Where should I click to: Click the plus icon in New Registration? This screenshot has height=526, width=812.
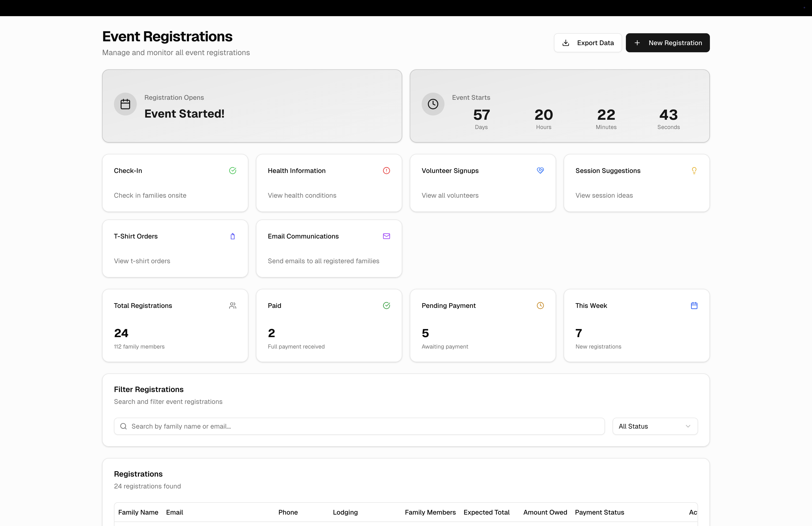(x=637, y=43)
